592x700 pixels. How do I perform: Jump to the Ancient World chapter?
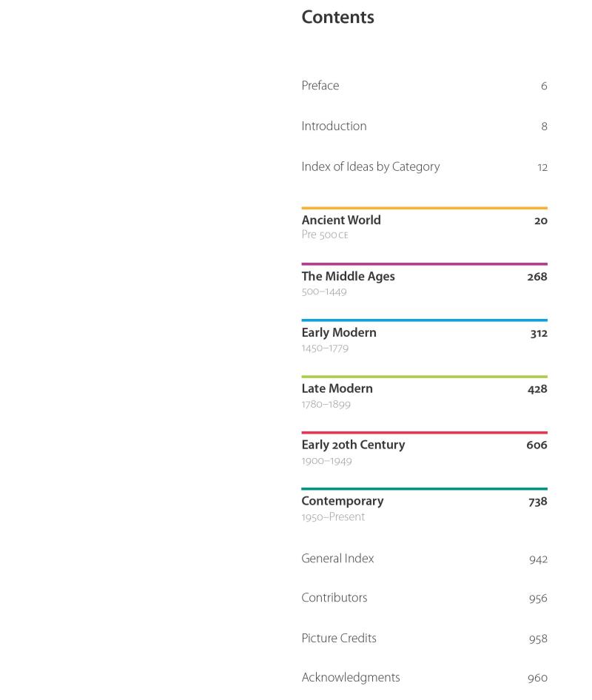click(341, 221)
